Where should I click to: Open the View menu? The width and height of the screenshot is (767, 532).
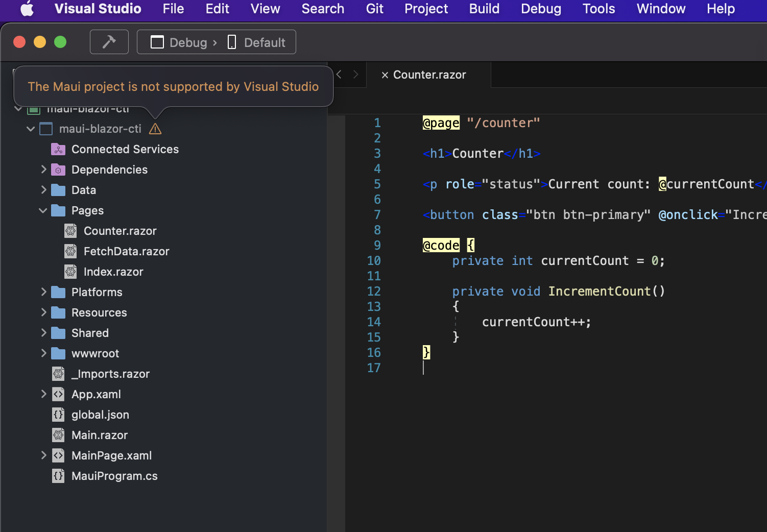point(265,9)
